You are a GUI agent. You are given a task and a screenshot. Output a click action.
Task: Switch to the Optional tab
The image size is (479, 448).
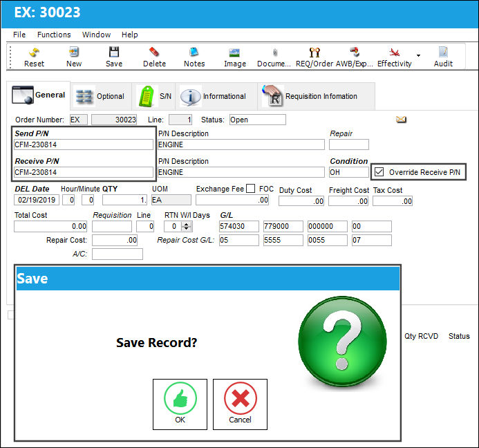tap(100, 96)
